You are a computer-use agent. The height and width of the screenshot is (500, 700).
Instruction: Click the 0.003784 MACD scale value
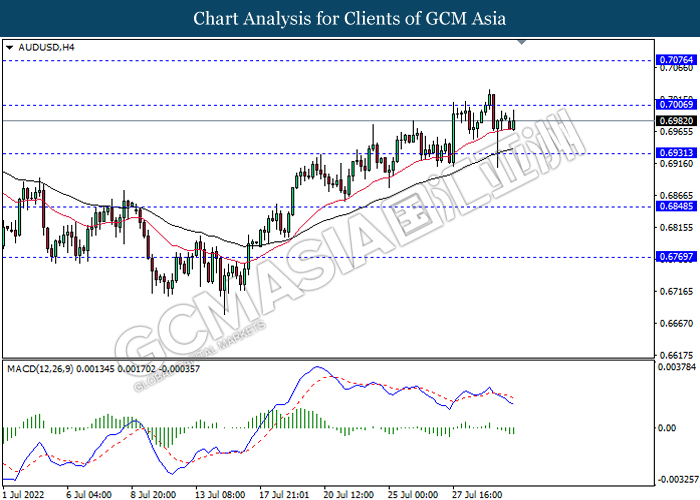tap(677, 367)
